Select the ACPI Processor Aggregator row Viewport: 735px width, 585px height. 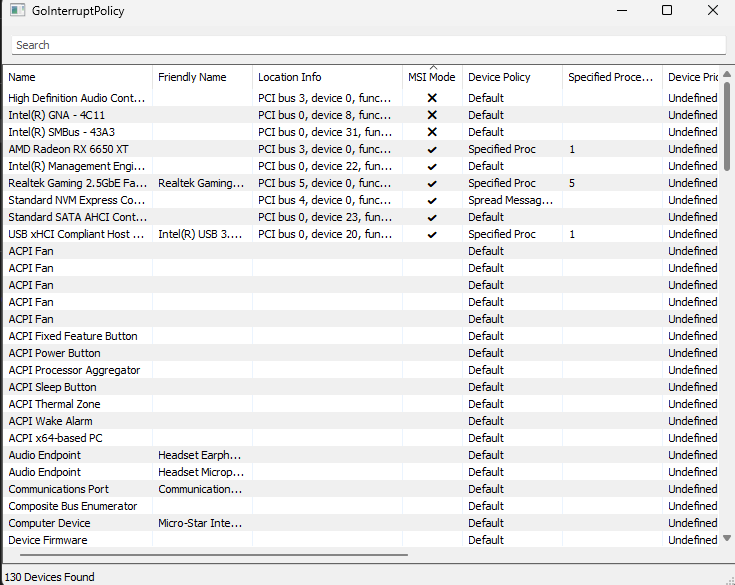(361, 370)
